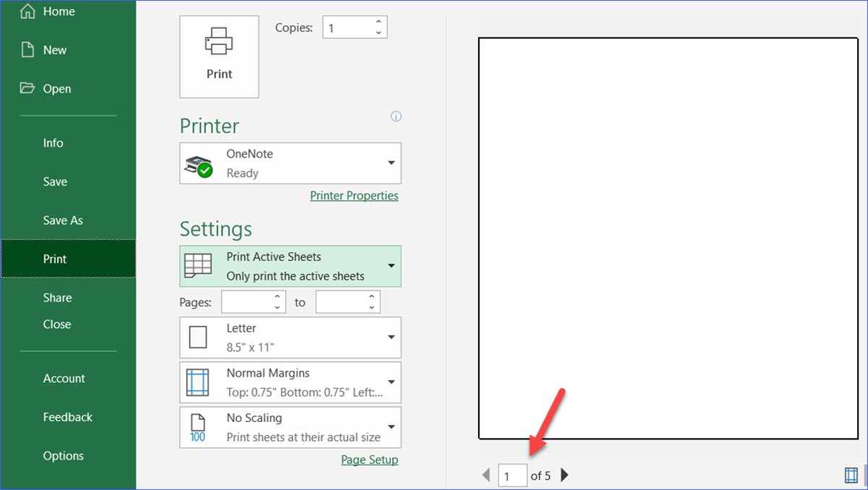Select Save As in the sidebar

click(x=63, y=220)
